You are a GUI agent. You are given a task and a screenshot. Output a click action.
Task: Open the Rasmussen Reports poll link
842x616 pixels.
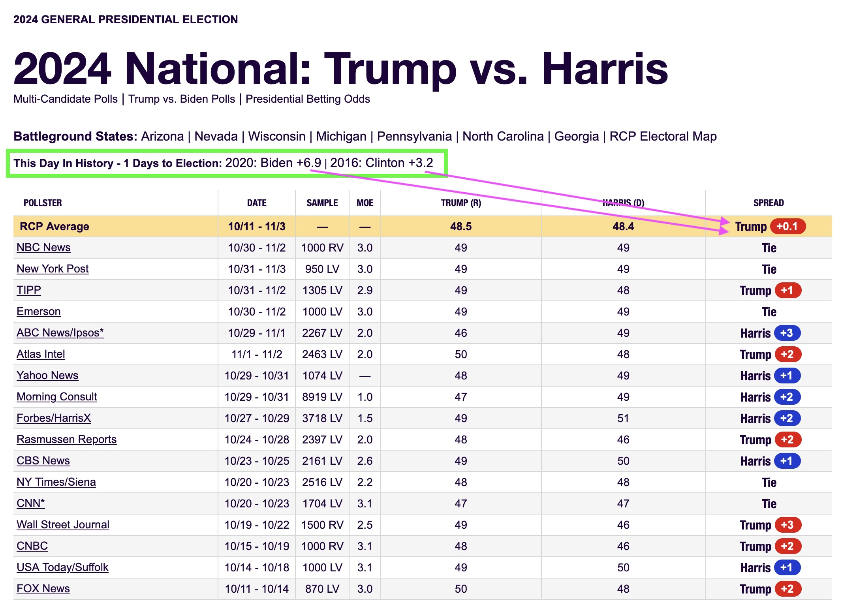click(x=66, y=439)
